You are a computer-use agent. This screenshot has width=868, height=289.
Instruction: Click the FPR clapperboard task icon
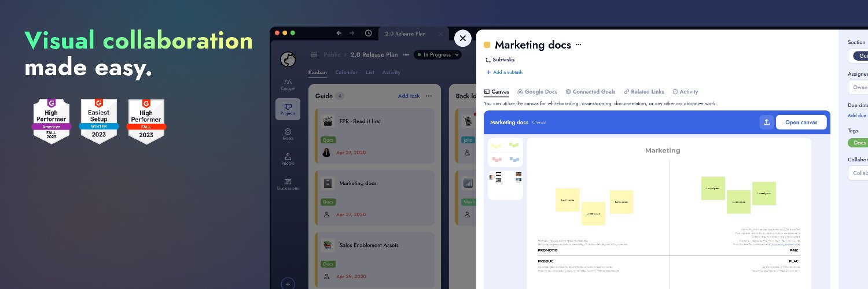328,121
